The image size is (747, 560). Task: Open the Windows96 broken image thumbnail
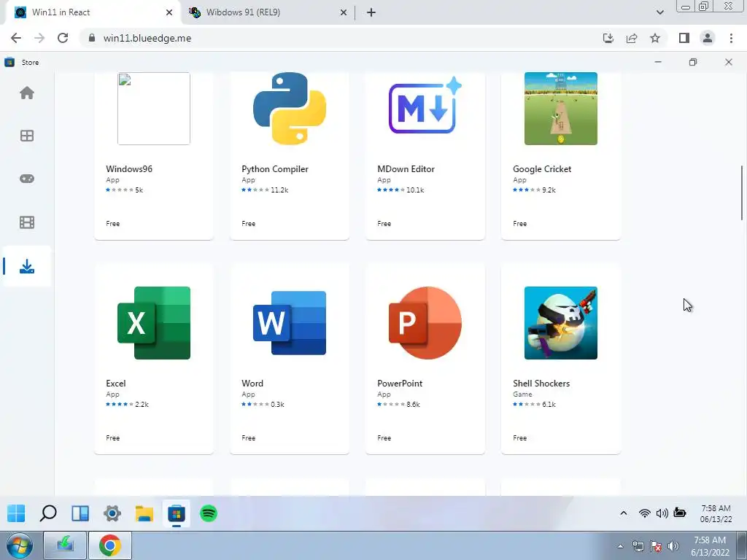154,109
